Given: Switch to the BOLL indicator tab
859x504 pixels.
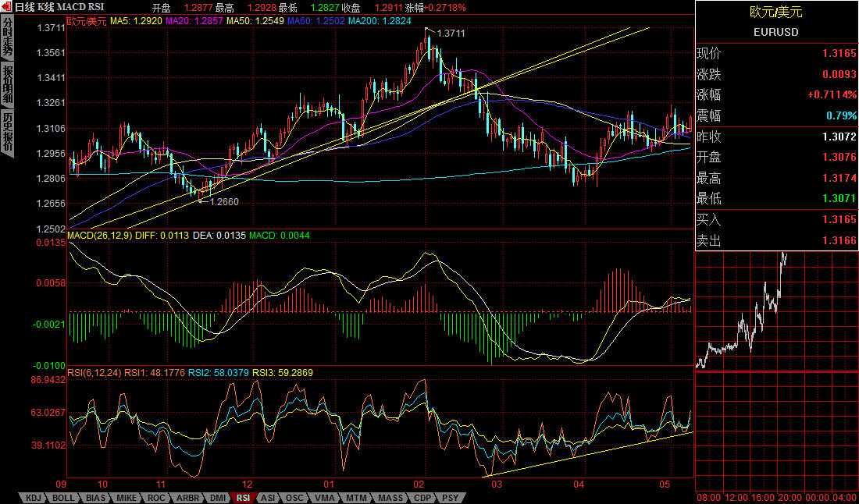Looking at the screenshot, I should [64, 498].
